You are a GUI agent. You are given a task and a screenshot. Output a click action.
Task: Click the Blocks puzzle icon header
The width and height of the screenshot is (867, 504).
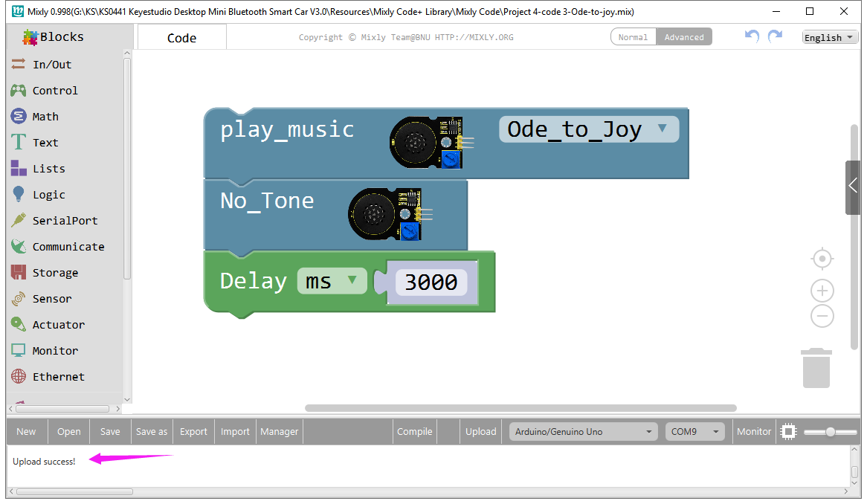click(x=30, y=37)
